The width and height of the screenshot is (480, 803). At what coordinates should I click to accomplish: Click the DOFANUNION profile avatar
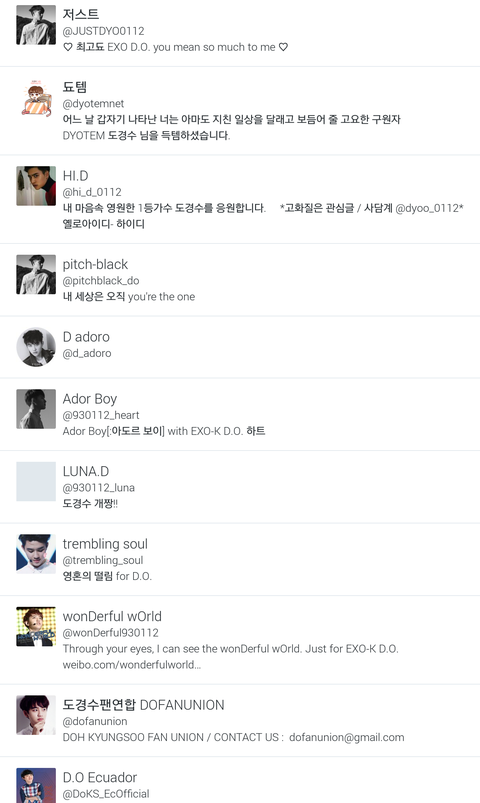[x=36, y=715]
